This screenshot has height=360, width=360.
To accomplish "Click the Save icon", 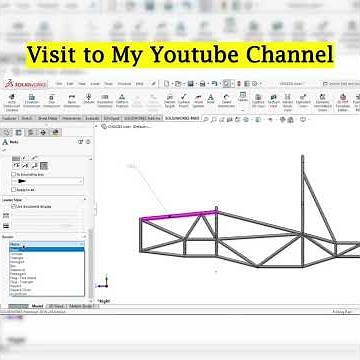I will pos(190,84).
